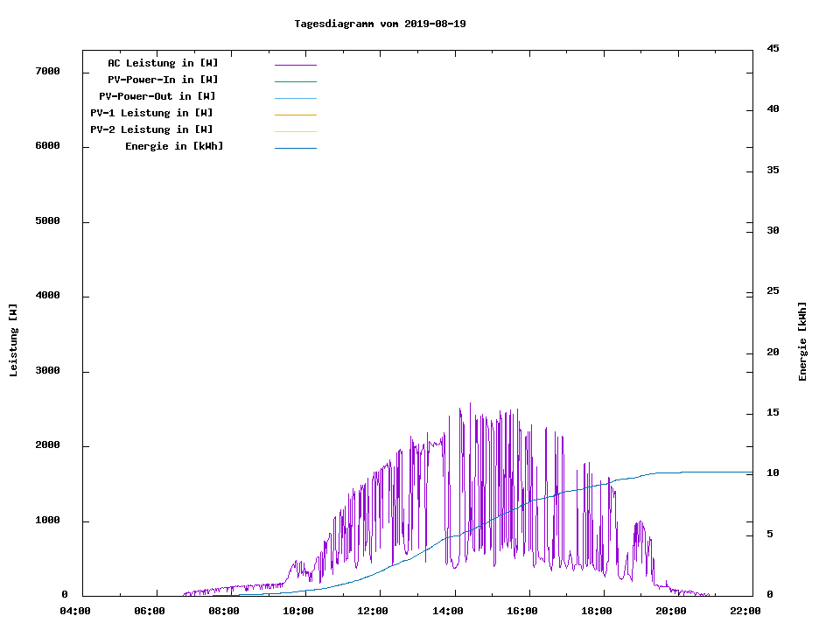
Task: Click the 7000 tick label on left axis
Action: click(47, 71)
